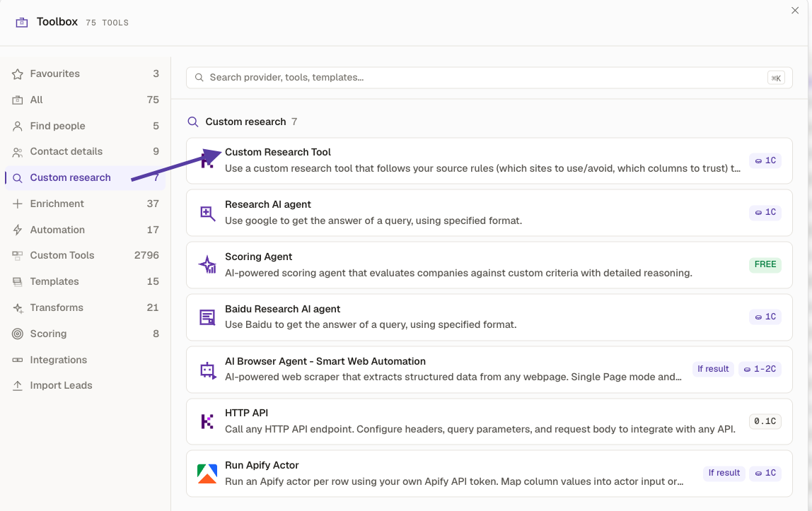The width and height of the screenshot is (812, 511).
Task: Click the Custom research section heading icon
Action: click(x=192, y=122)
